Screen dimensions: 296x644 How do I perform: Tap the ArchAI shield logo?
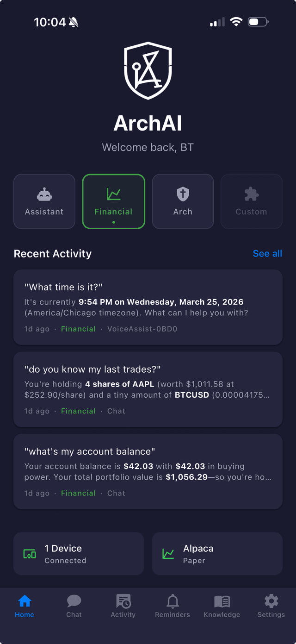tap(148, 70)
